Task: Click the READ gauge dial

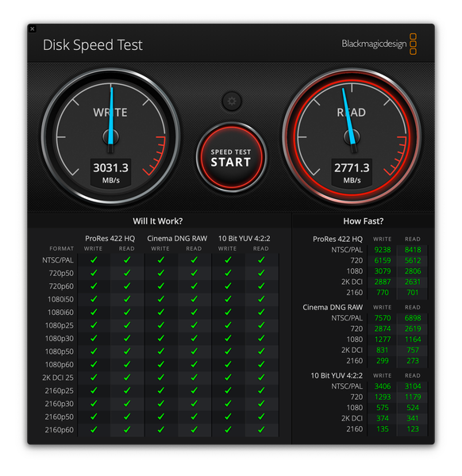Action: [352, 136]
